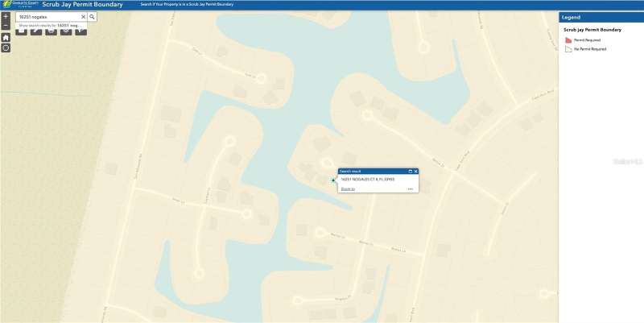
Task: Click the 16251 Nogales Ct address text
Action: click(369, 179)
